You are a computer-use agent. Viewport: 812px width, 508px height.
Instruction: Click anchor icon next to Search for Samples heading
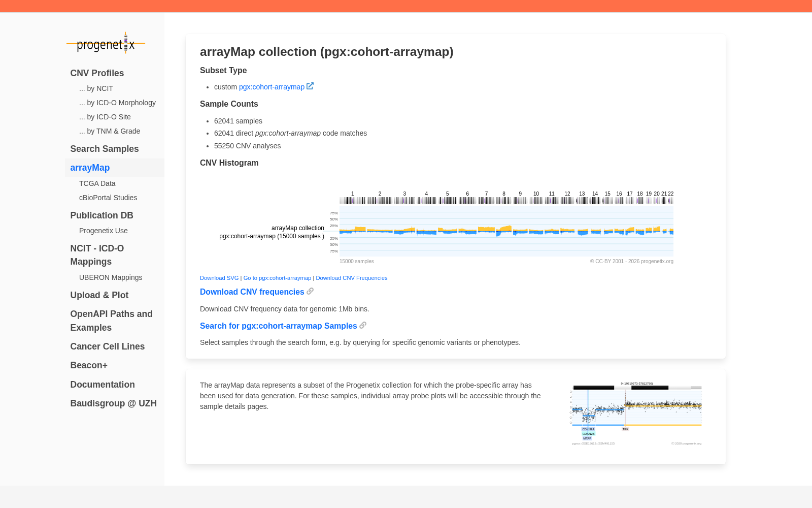[363, 325]
